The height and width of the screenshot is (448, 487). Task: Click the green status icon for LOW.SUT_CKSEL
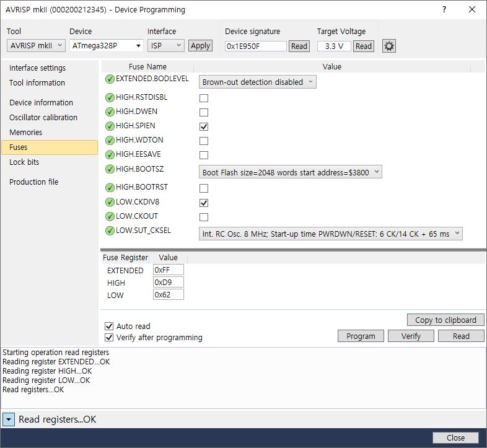click(x=110, y=231)
